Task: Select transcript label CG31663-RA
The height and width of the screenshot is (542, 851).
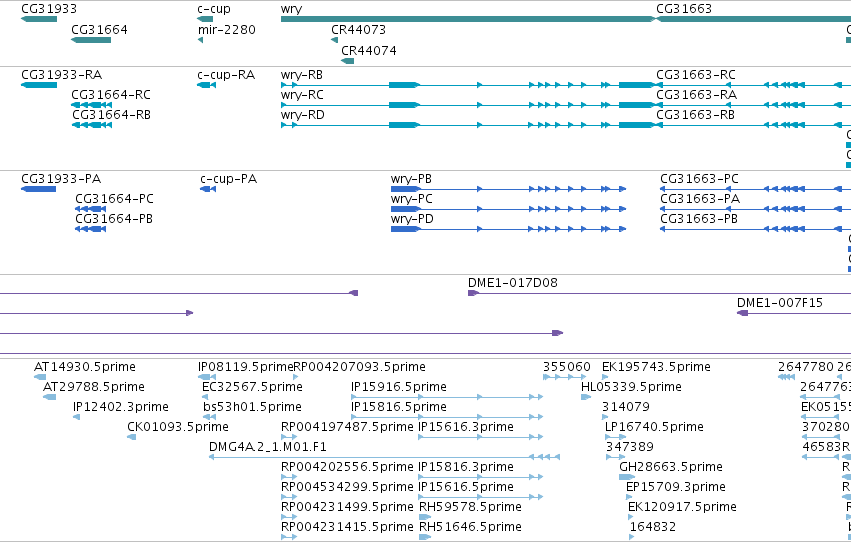Action: coord(697,95)
